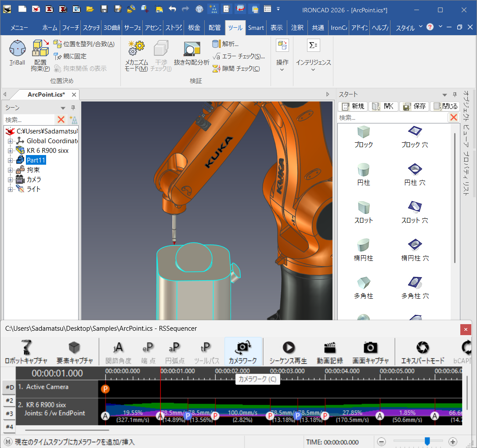
Task: Click timeline zoom slider handle
Action: [x=427, y=441]
